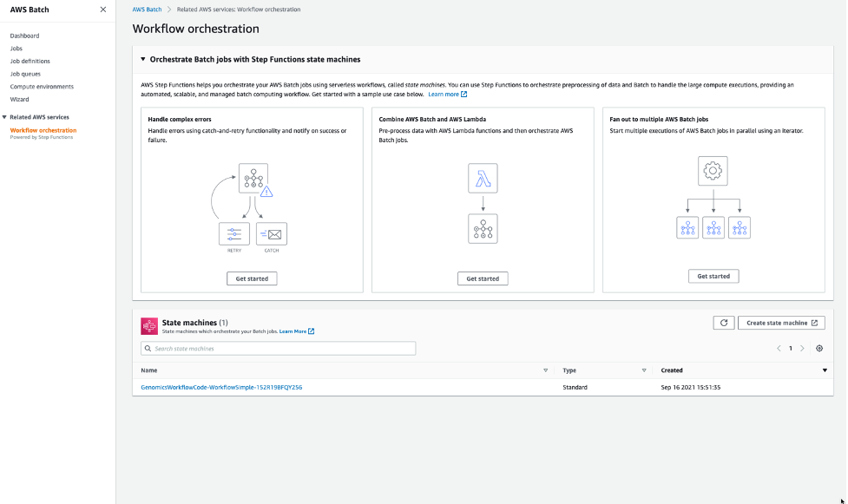Image resolution: width=848 pixels, height=504 pixels.
Task: Click Handle complex errors card title
Action: pyautogui.click(x=180, y=119)
